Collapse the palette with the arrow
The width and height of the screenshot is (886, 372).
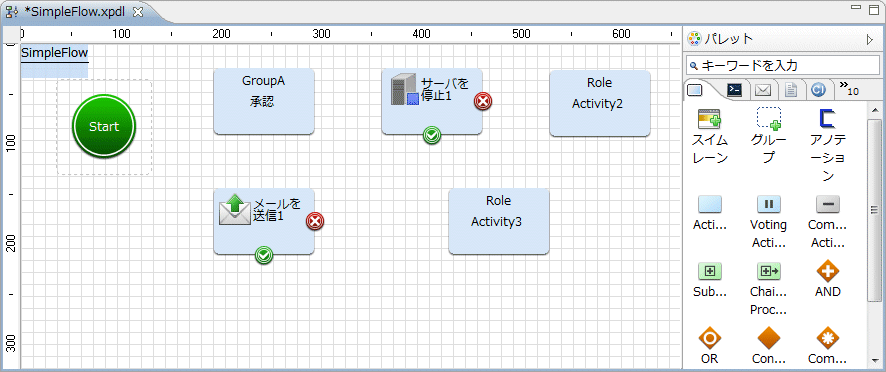click(x=870, y=39)
